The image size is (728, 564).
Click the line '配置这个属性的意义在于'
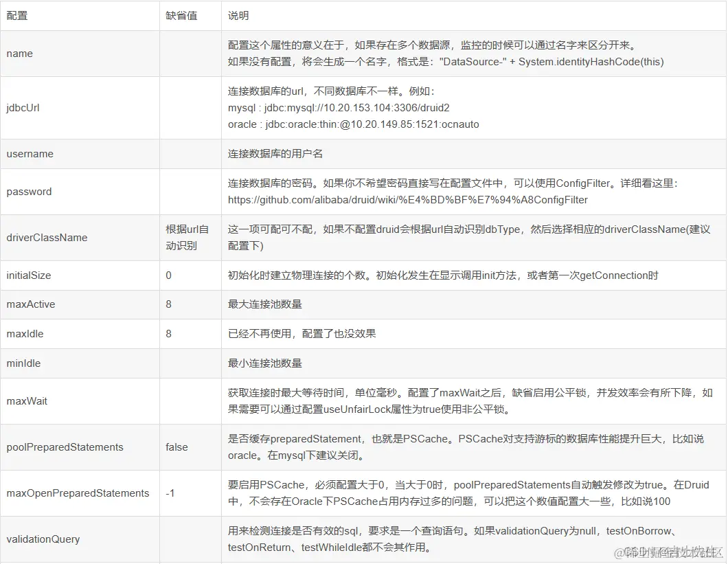click(x=432, y=45)
